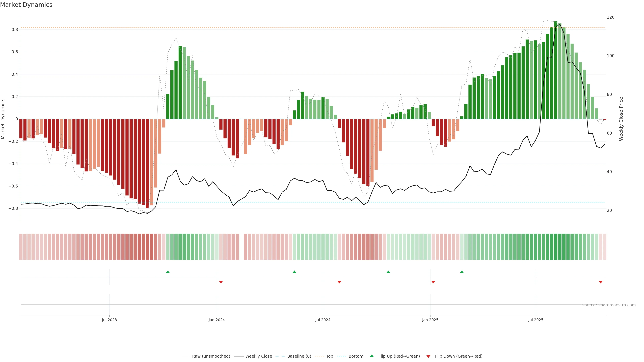
Task: Click the source: sharemaestro.com text
Action: (609, 305)
